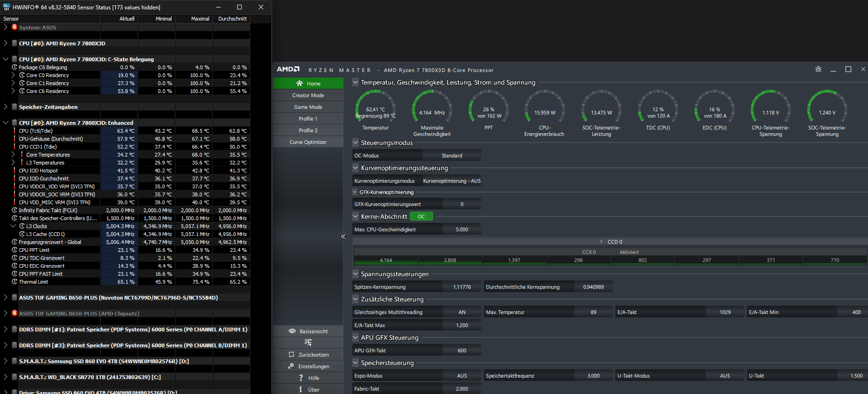This screenshot has height=394, width=868.
Task: Click the info icon beside Über
Action: point(300,389)
